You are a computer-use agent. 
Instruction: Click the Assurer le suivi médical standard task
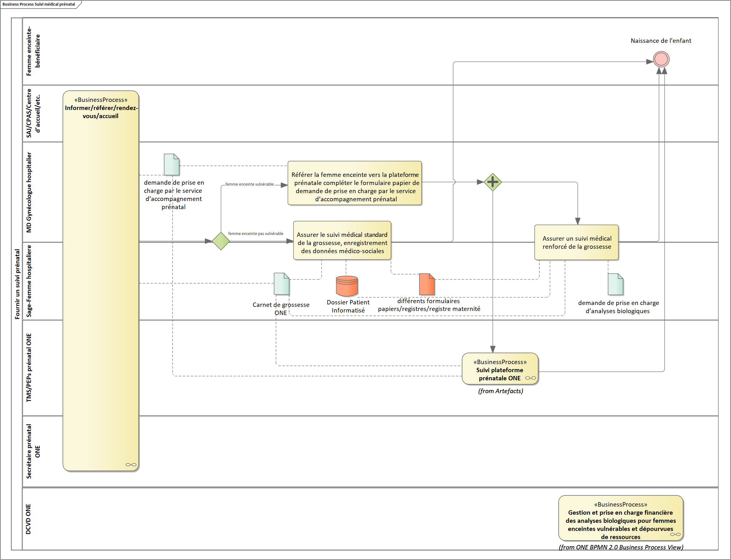click(342, 241)
